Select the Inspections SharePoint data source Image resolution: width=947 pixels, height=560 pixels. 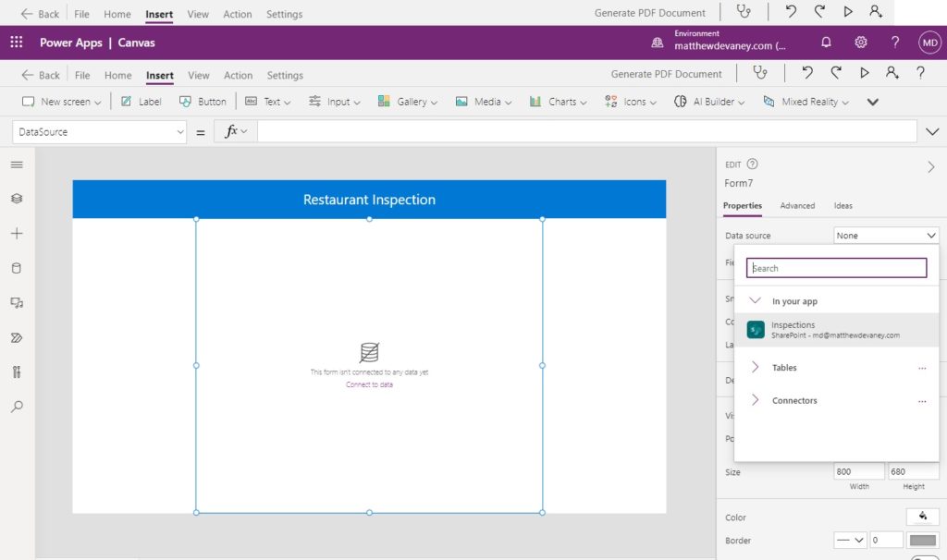pyautogui.click(x=836, y=330)
